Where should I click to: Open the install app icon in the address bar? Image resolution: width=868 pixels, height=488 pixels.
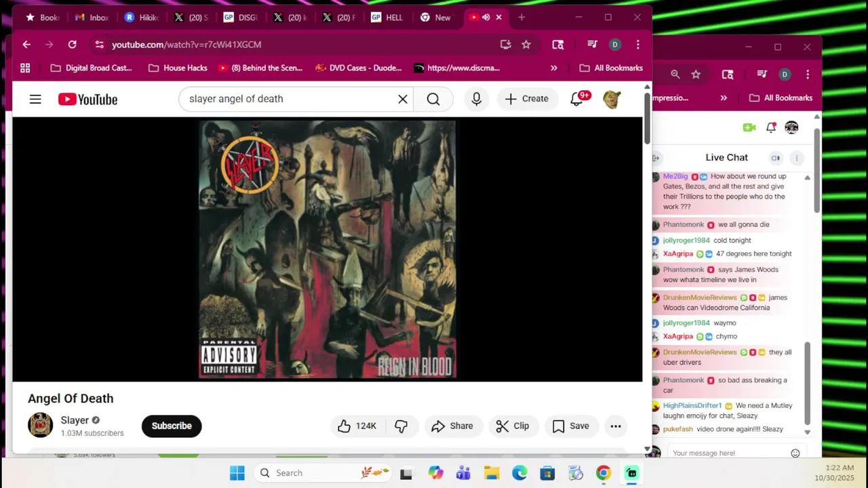505,44
